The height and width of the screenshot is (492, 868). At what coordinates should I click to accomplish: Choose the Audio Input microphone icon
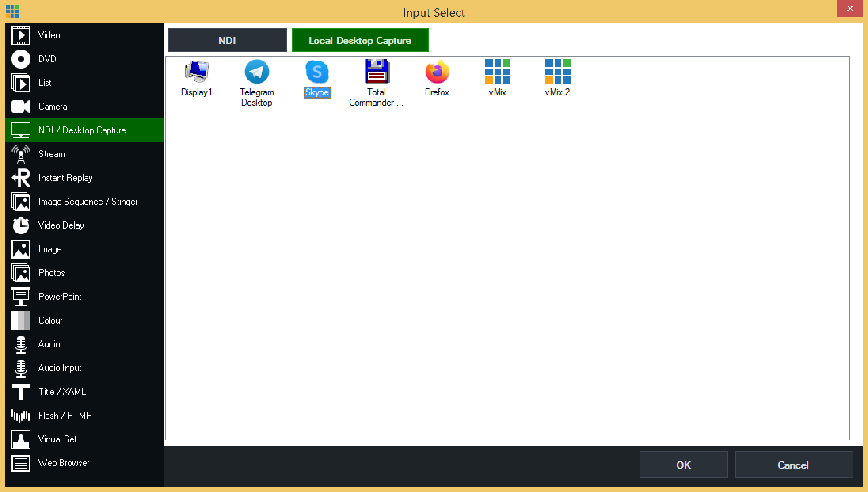pos(21,368)
